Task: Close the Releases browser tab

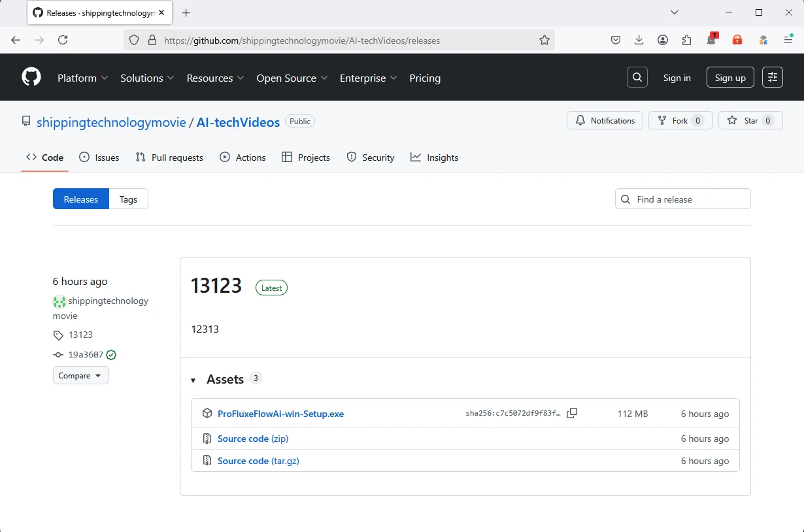Action: coord(163,12)
